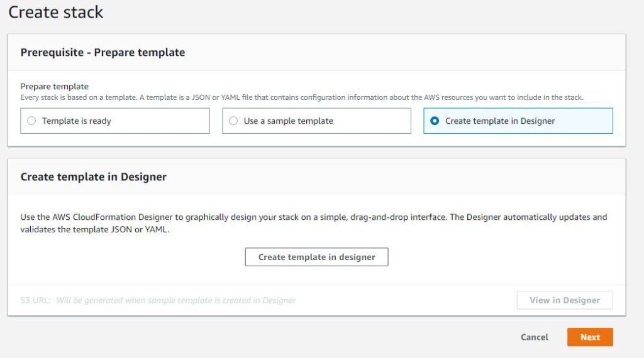Click the "Prepare template" field label
644x358 pixels.
pos(54,86)
